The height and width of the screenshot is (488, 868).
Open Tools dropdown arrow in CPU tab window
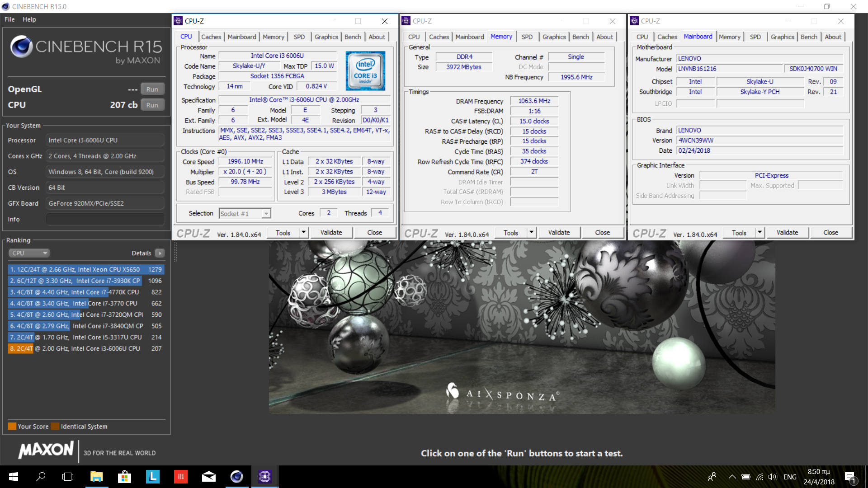[304, 233]
